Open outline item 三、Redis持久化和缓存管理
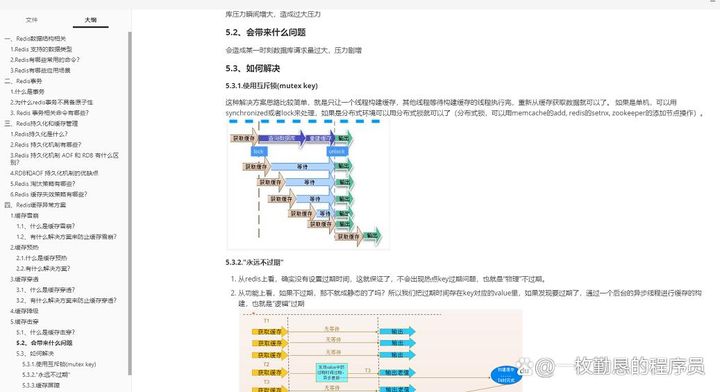The image size is (720, 392). (x=41, y=123)
